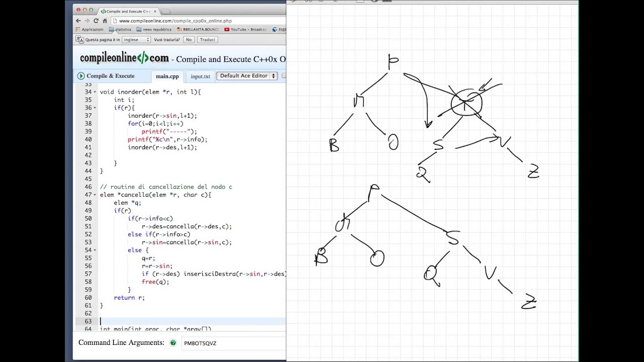This screenshot has height=362, width=644.
Task: Collapse the code fold at line 47
Action: tap(95, 195)
